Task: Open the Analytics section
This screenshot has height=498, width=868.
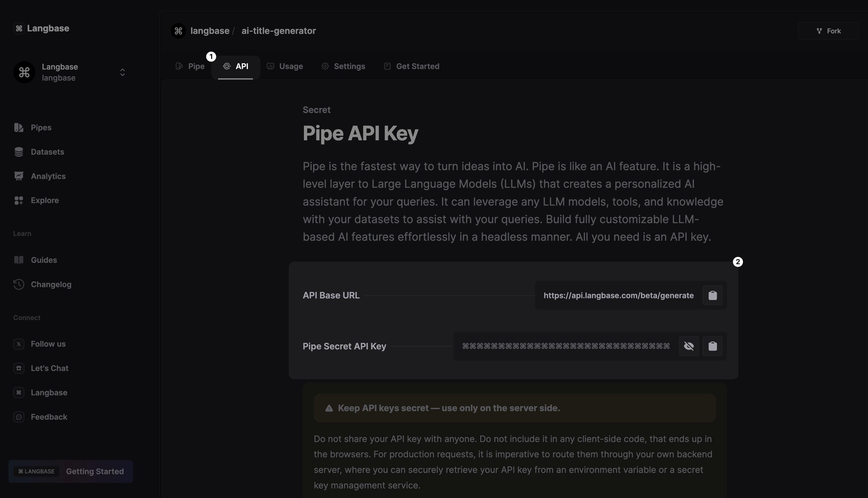Action: [x=48, y=176]
